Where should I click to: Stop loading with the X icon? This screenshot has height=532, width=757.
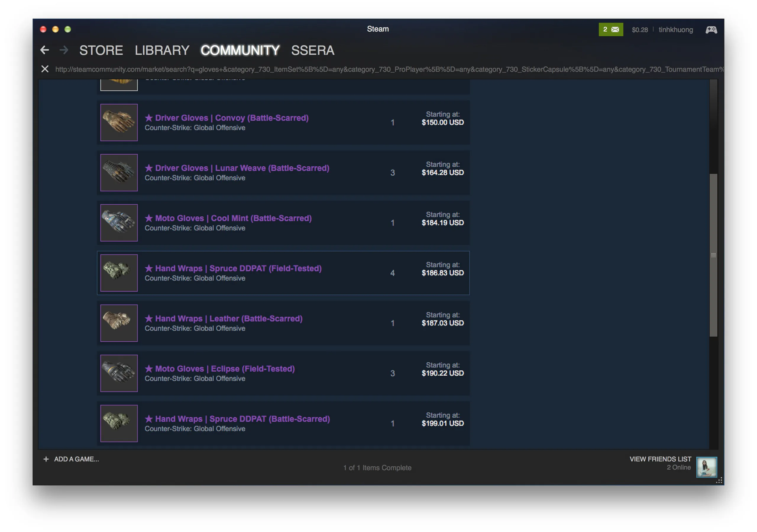(x=45, y=69)
